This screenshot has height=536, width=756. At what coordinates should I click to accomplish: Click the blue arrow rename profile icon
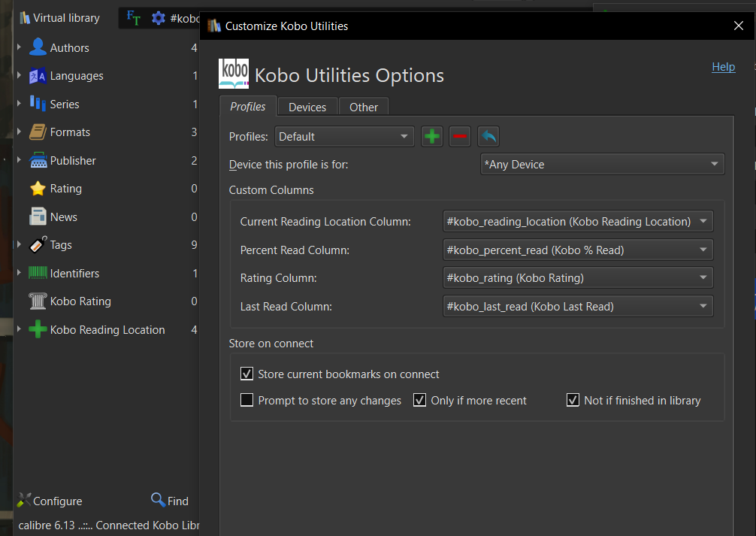click(x=488, y=137)
